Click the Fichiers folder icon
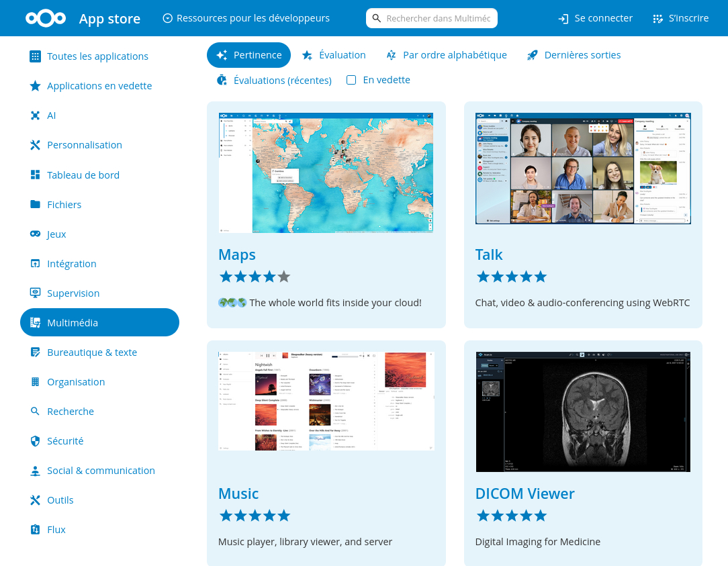The width and height of the screenshot is (728, 566). (x=36, y=204)
